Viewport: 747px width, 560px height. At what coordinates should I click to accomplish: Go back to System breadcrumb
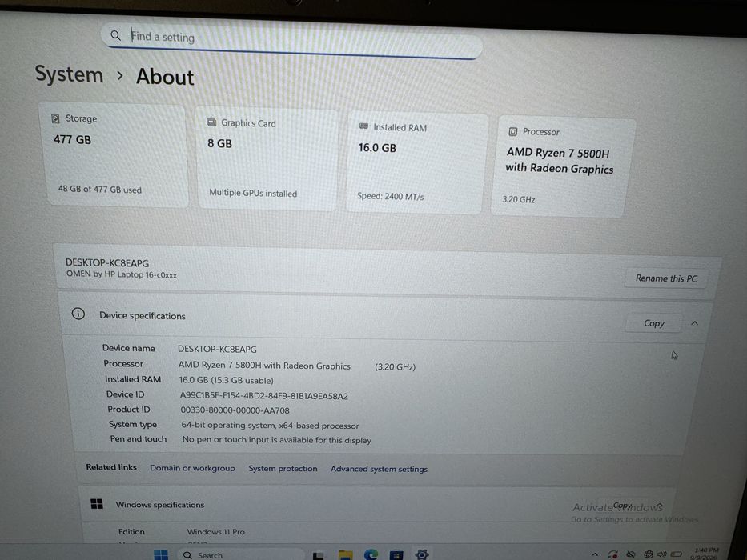coord(69,74)
